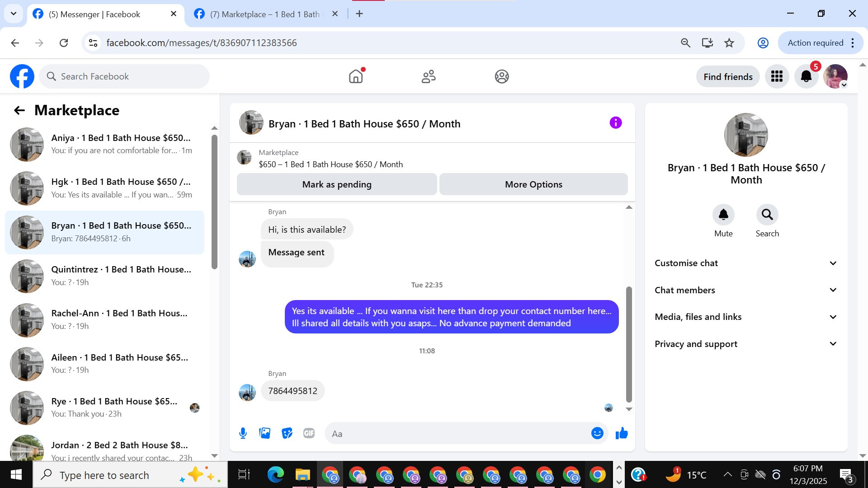Open the Rye conversation

(x=104, y=408)
